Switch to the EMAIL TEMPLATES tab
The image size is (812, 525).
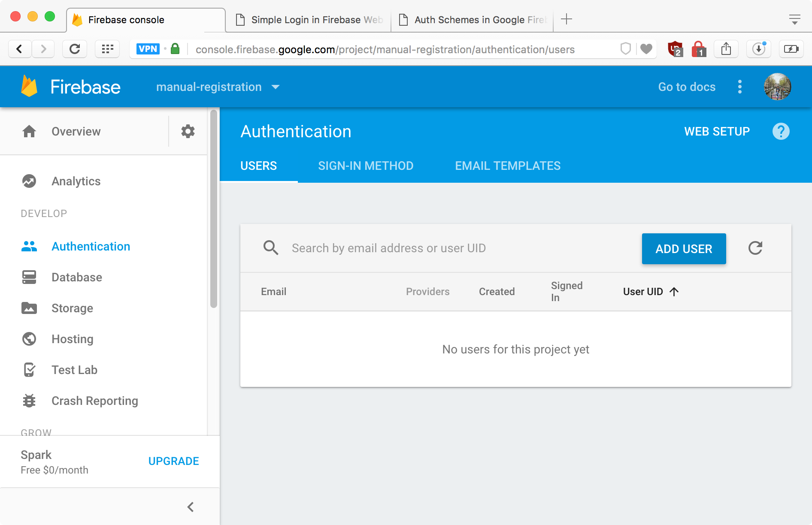(508, 166)
